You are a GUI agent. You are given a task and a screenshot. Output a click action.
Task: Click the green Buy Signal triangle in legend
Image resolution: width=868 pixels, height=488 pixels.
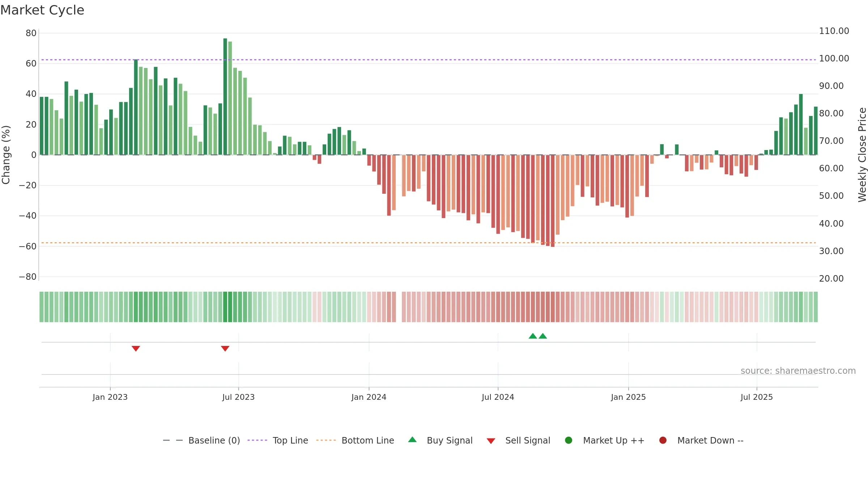coord(412,440)
